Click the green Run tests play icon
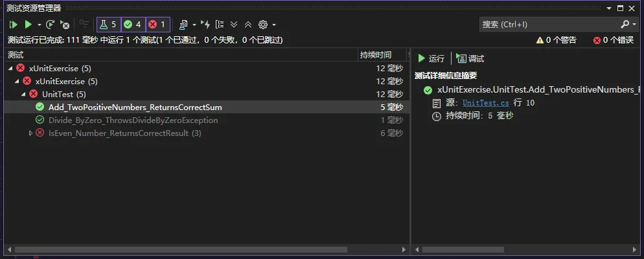Viewport: 644px width, 259px height. coord(28,25)
